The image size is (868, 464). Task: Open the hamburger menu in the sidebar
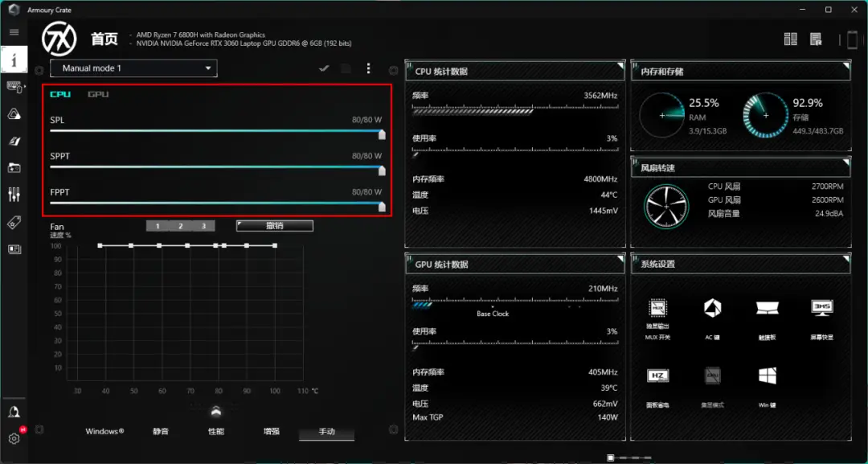(x=14, y=32)
